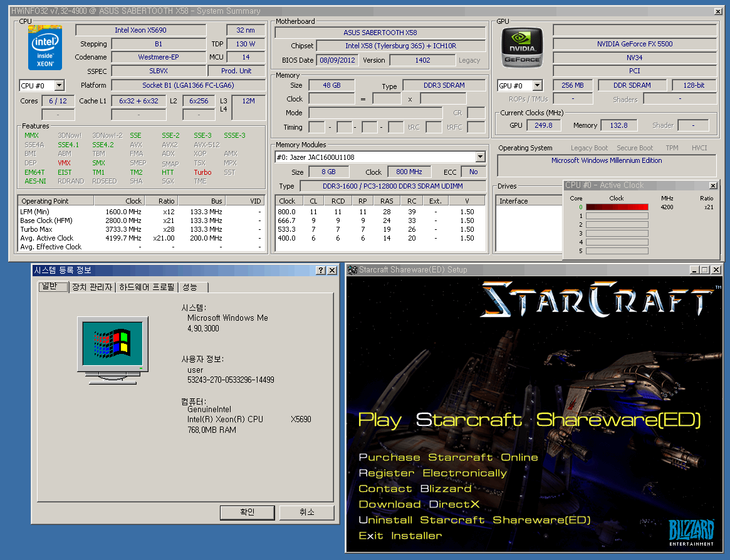Click the Westmere-EP codename field
The width and height of the screenshot is (730, 560).
[x=159, y=57]
